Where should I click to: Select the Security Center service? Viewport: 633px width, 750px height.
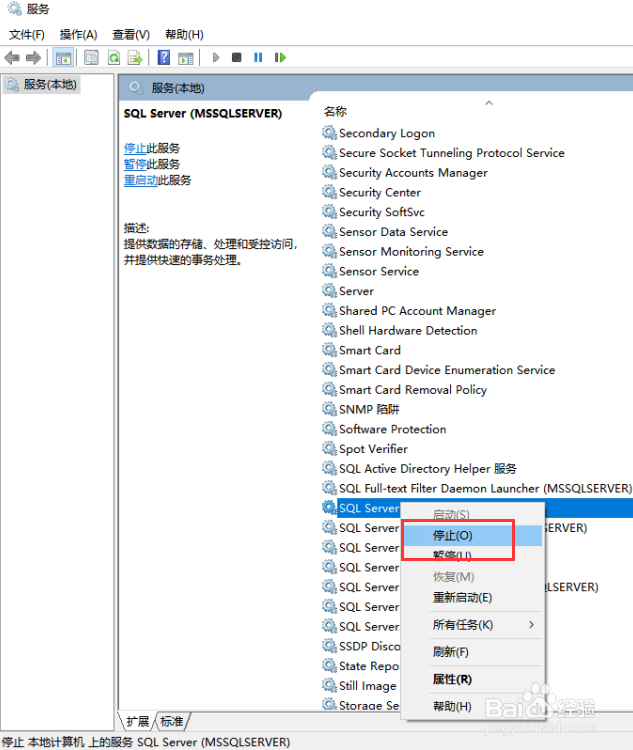click(380, 193)
